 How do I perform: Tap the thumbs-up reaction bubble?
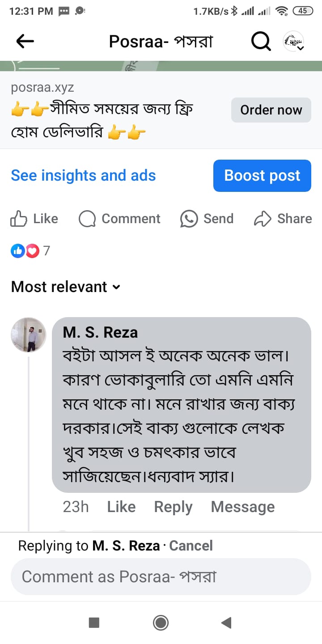click(x=17, y=251)
